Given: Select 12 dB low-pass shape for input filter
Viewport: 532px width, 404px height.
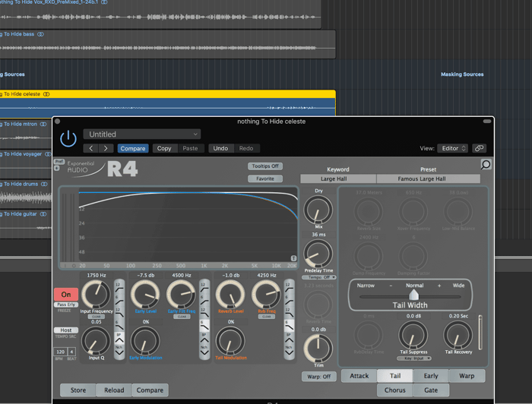Looking at the screenshot, I should [119, 312].
